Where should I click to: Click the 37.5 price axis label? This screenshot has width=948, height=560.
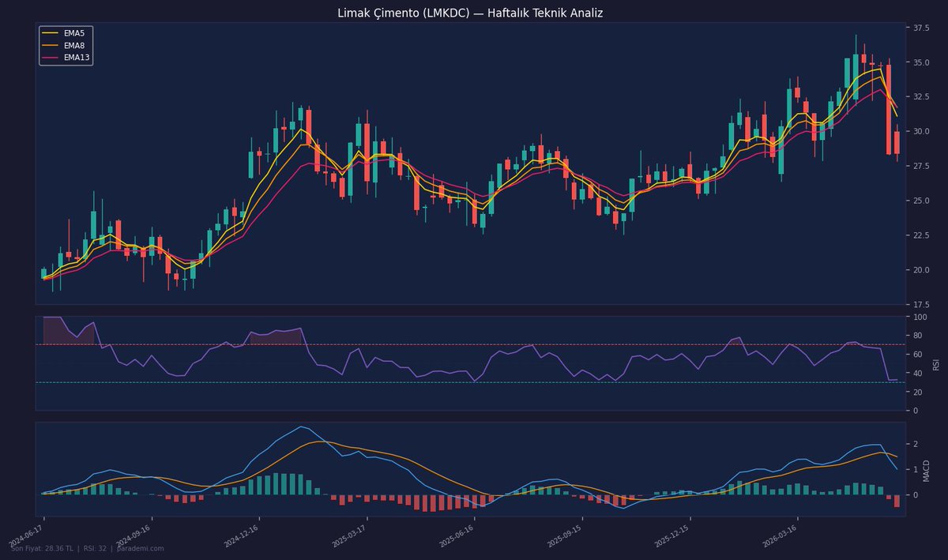pyautogui.click(x=920, y=28)
